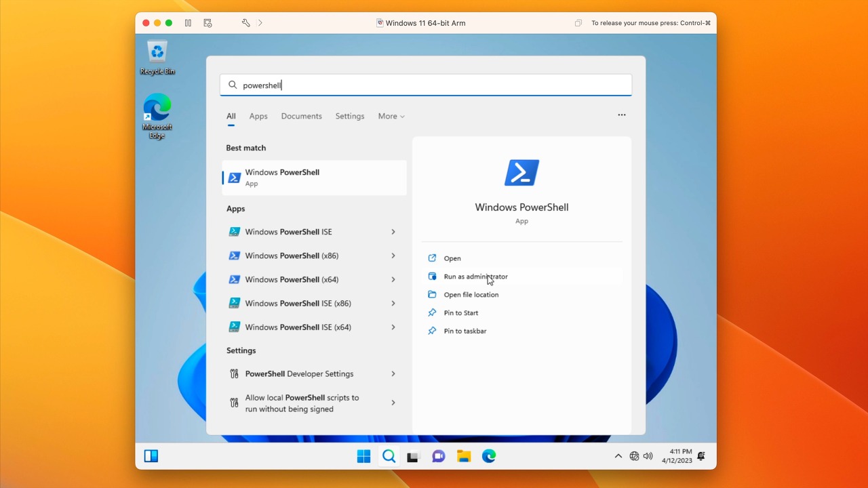Click the Run as administrator shield icon

click(x=432, y=277)
